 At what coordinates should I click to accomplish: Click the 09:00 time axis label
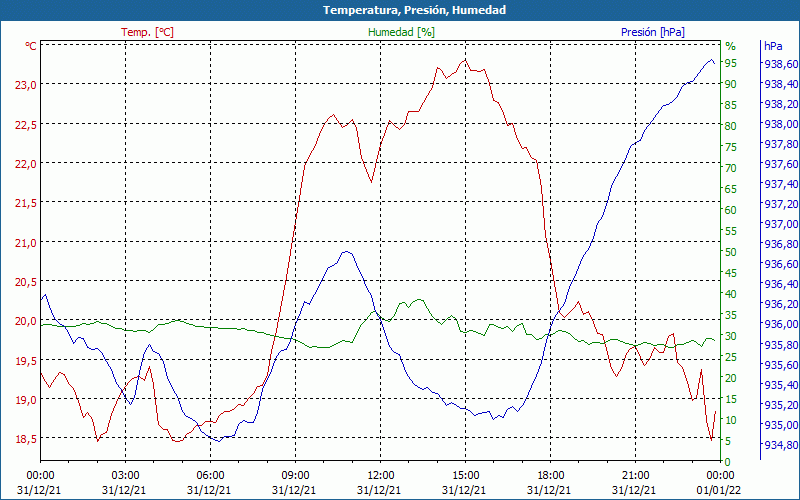[295, 476]
